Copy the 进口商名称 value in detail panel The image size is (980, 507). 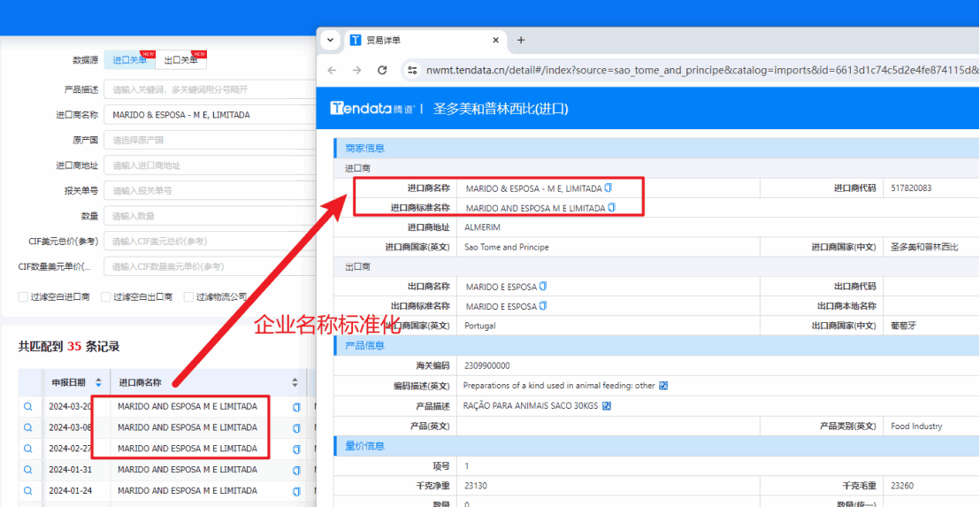(609, 188)
